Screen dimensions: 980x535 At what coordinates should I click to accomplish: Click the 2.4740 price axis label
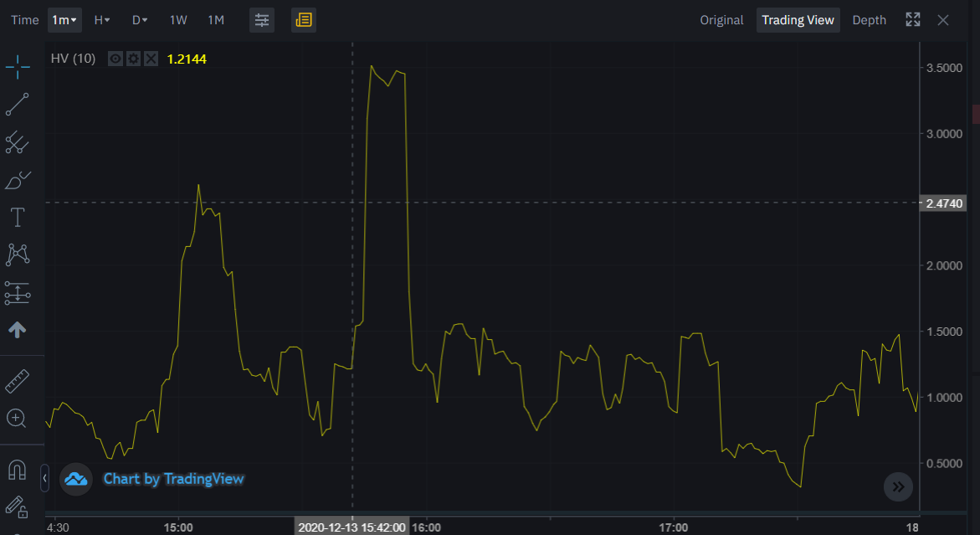[x=944, y=203]
